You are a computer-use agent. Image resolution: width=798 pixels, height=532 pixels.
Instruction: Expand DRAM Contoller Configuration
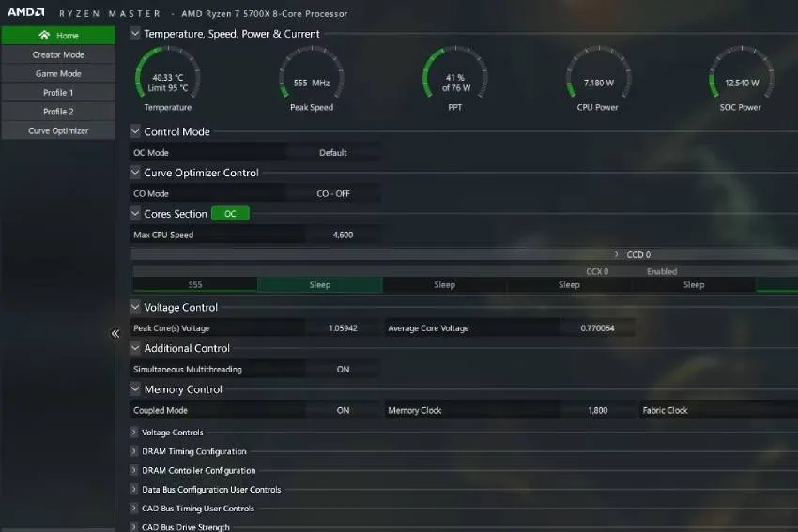tap(134, 470)
